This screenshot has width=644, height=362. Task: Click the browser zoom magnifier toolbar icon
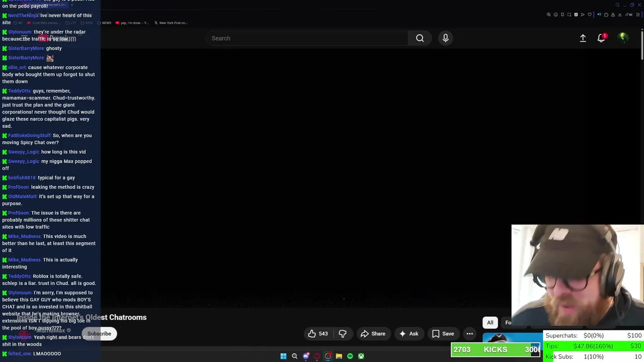click(x=549, y=15)
